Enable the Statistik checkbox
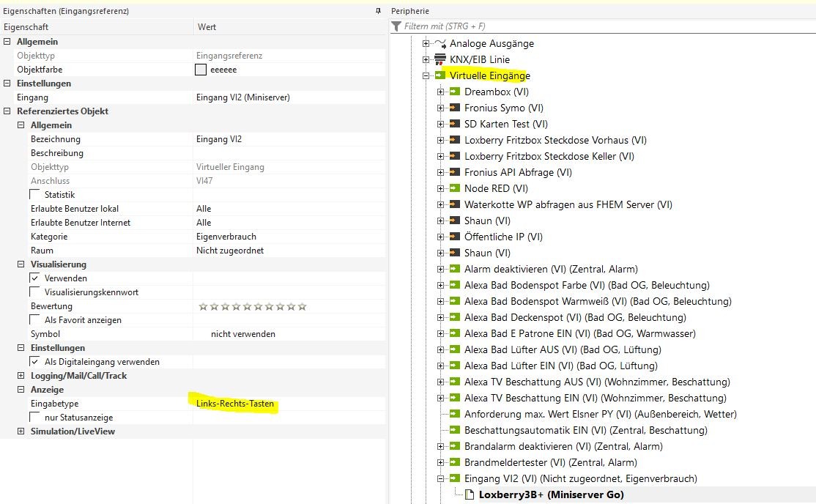Image resolution: width=816 pixels, height=504 pixels. tap(35, 195)
